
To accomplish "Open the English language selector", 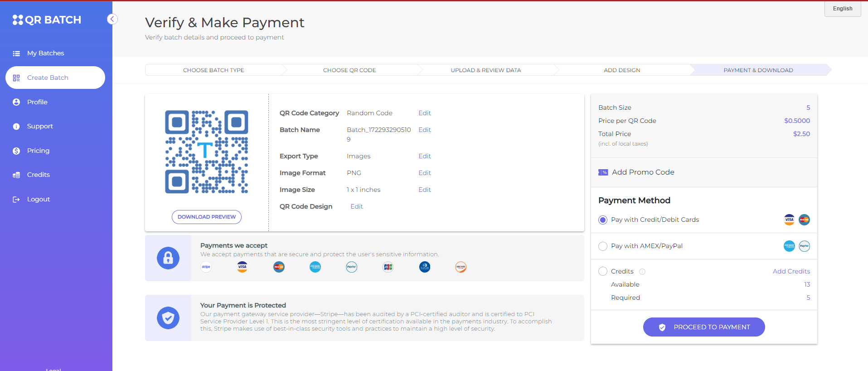I will point(843,9).
